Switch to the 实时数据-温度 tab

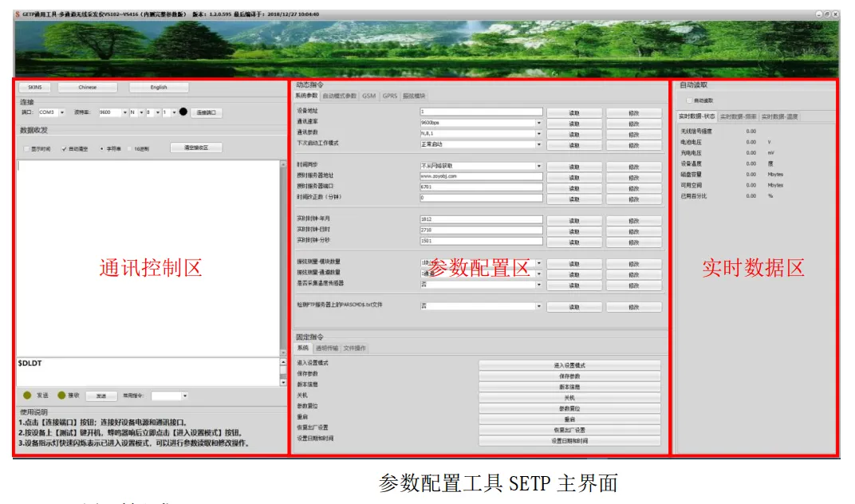(x=779, y=116)
